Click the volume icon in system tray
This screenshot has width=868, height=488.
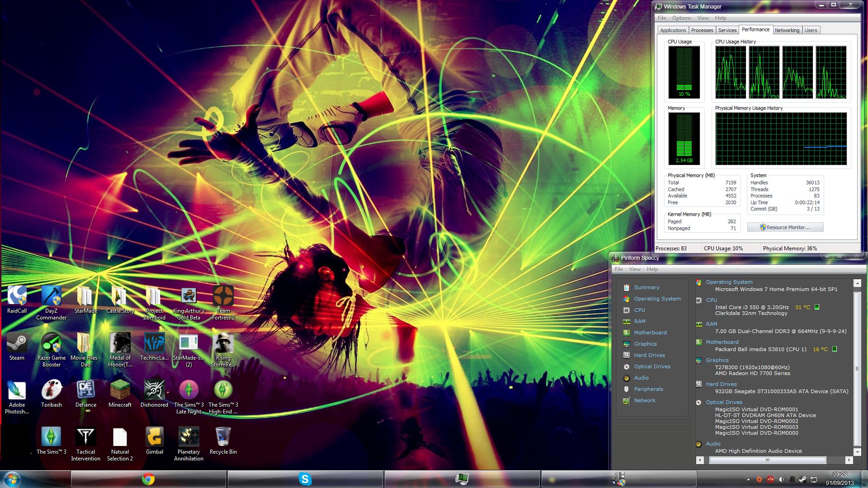781,479
